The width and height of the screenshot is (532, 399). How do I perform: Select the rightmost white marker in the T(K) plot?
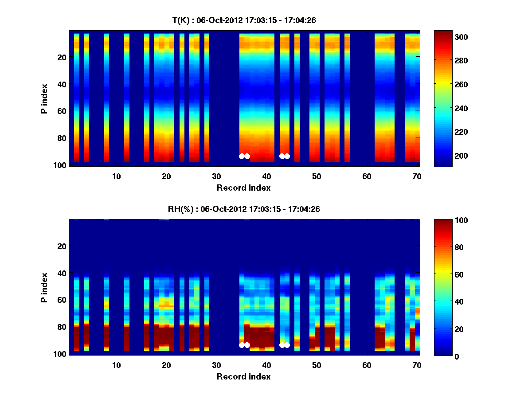(x=287, y=156)
